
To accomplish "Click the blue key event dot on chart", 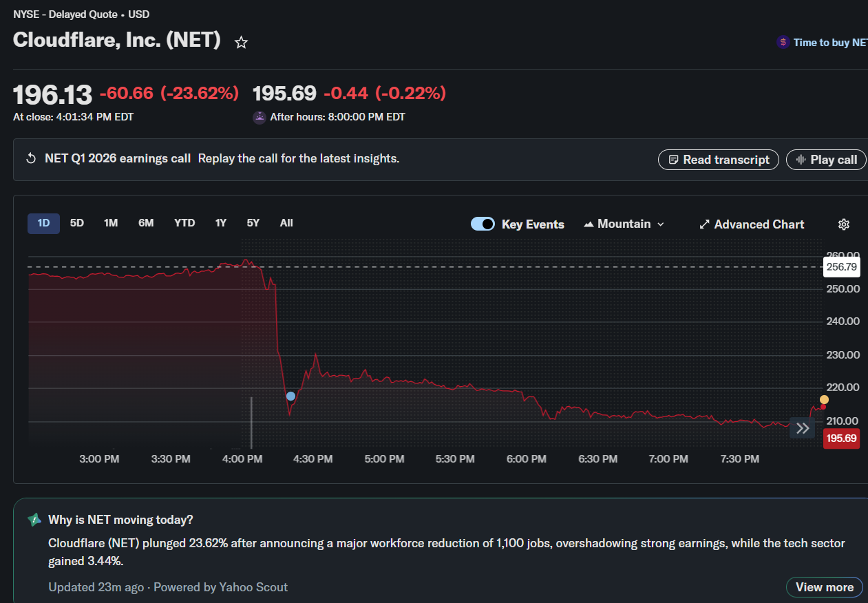I will [290, 396].
